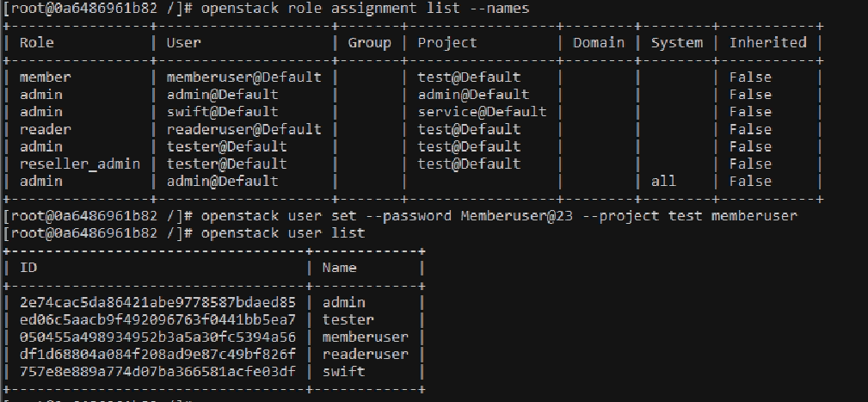Click the Domain column header
The height and width of the screenshot is (402, 868).
click(x=599, y=42)
